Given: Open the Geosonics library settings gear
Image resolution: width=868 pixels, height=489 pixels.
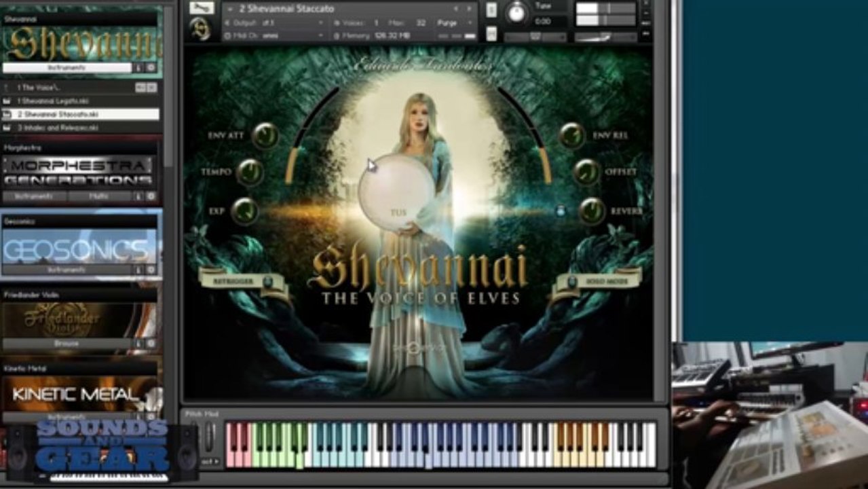Looking at the screenshot, I should click(x=151, y=270).
